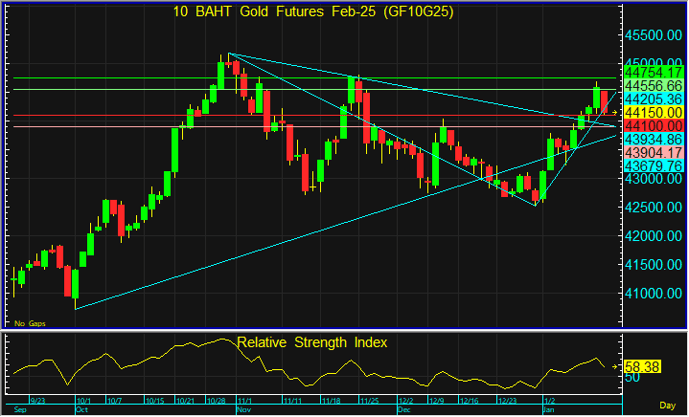Click the cyan 43934.86 price label
This screenshot has width=689, height=417.
(652, 139)
